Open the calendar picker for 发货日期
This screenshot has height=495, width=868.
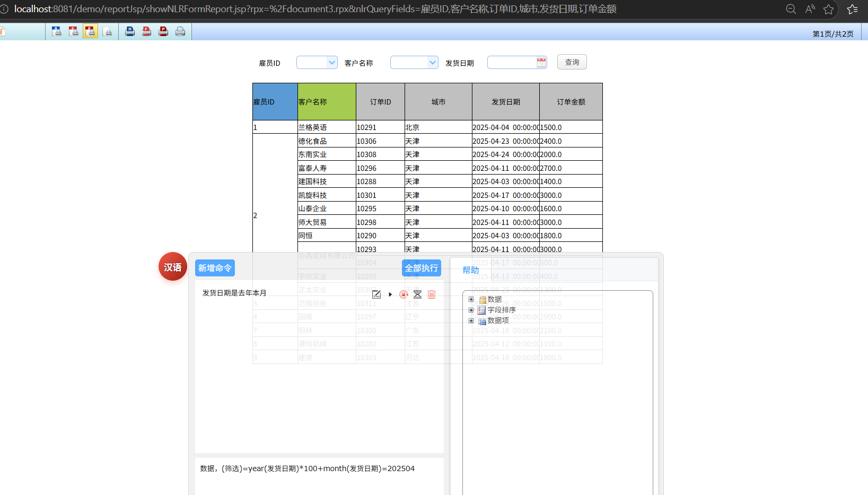541,63
